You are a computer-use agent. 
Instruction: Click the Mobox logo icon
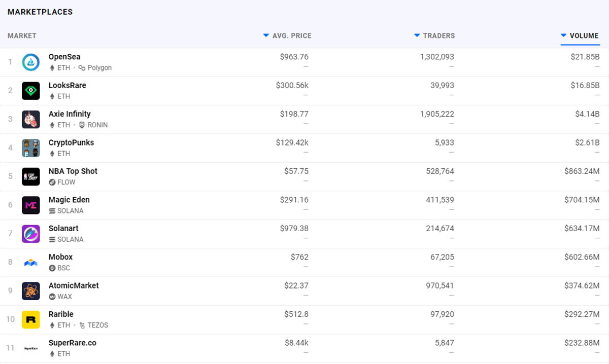(31, 263)
